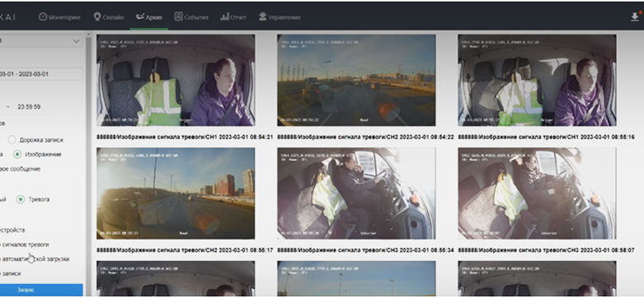Switch to the Онлайн tab
This screenshot has height=298, width=644.
[108, 17]
